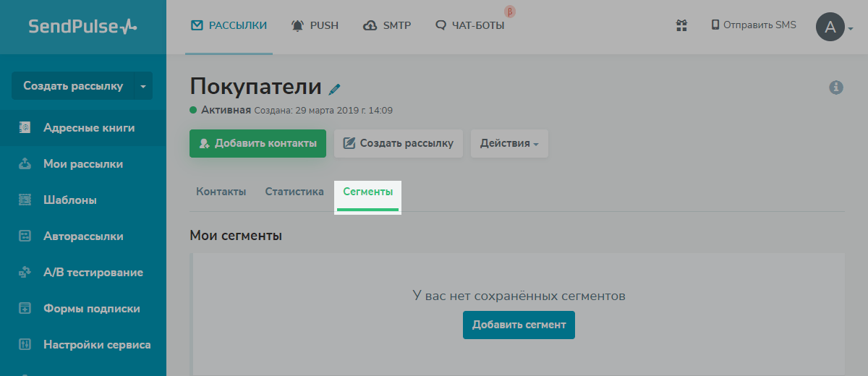Open Настройки сервиса in sidebar
This screenshot has height=376, width=868.
click(x=96, y=345)
